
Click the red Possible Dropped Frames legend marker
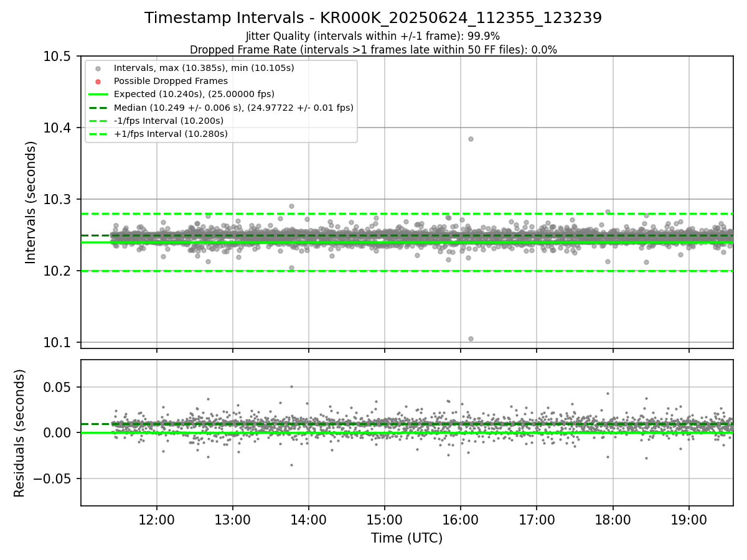pos(99,81)
